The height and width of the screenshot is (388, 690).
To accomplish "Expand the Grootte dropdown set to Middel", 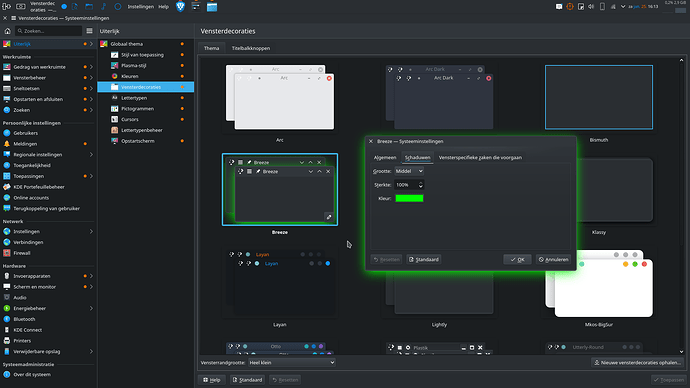I will (x=409, y=171).
